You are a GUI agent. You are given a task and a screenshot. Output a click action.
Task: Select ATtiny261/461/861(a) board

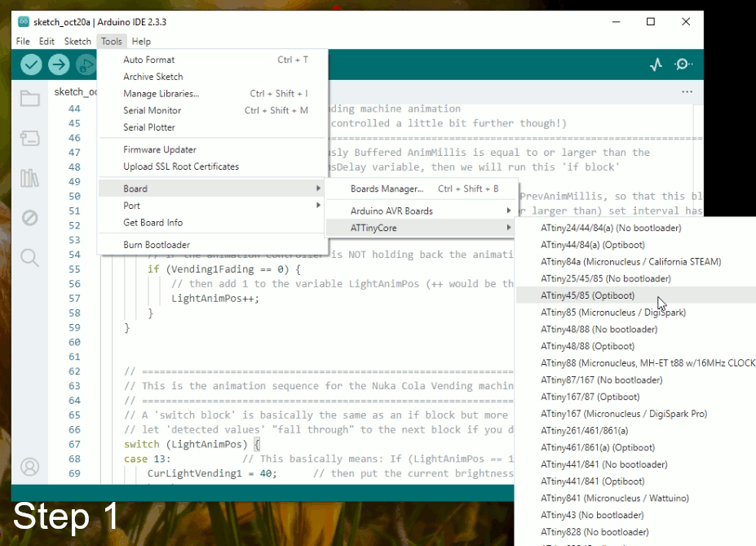coord(636,430)
